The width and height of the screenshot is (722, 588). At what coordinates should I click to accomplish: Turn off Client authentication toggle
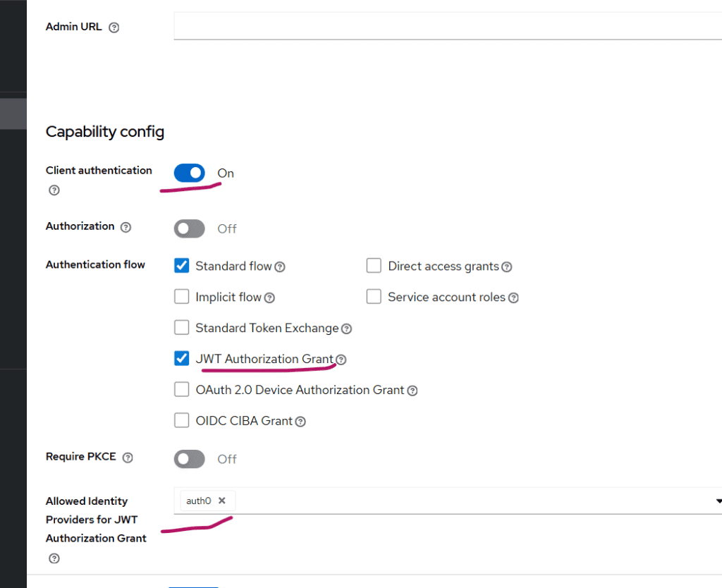[x=189, y=173]
